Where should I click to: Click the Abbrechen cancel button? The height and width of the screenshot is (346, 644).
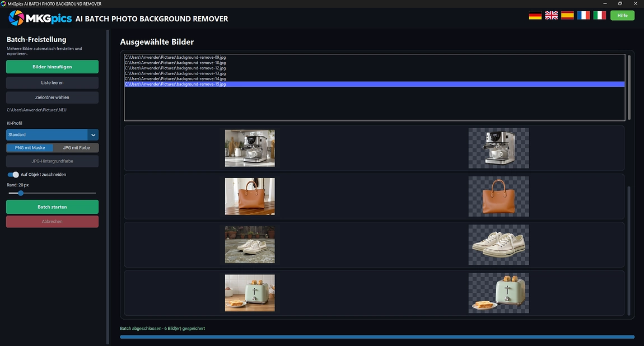point(52,222)
